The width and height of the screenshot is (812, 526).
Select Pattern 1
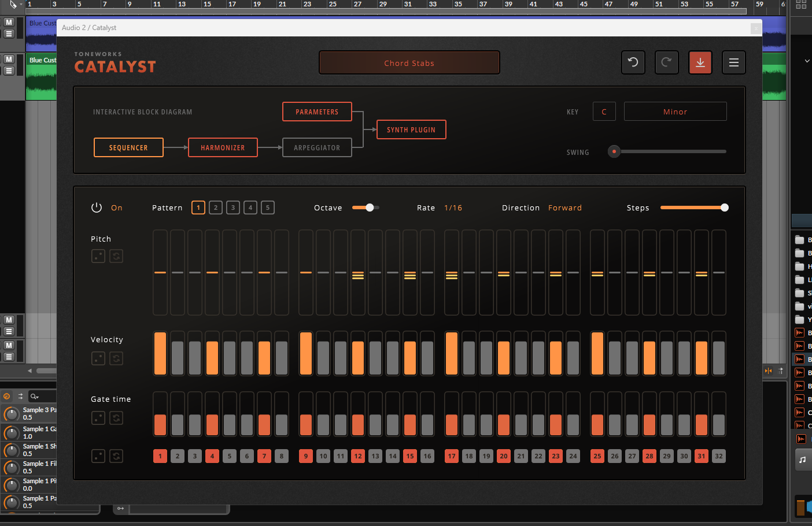click(198, 208)
